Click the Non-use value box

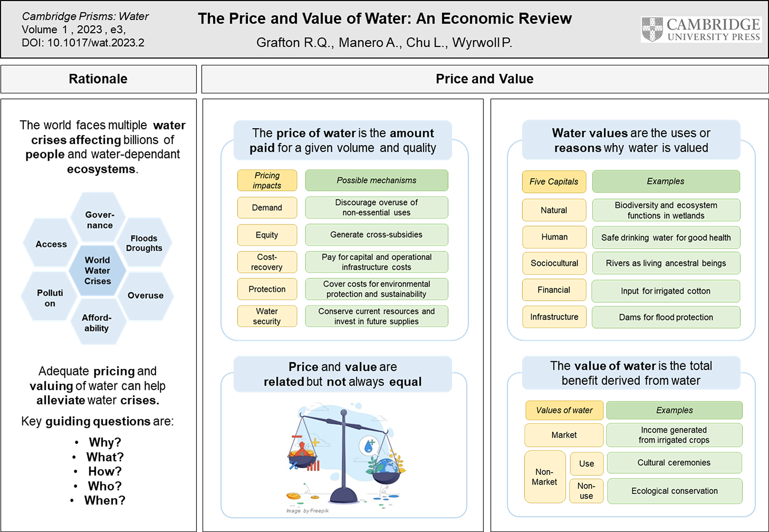coord(586,491)
